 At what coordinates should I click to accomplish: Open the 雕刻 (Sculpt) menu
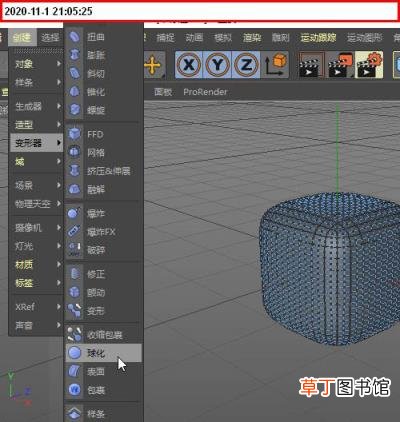coord(281,38)
